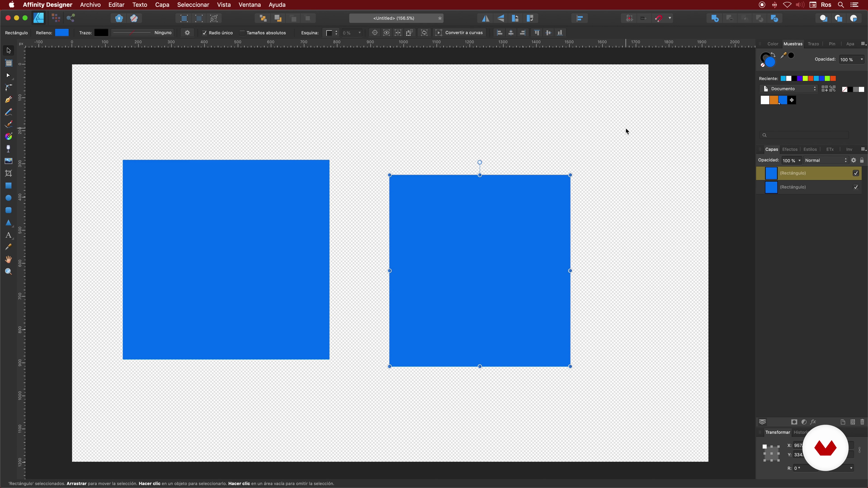Viewport: 868px width, 488px height.
Task: Open the Seleccionar menu
Action: point(193,5)
